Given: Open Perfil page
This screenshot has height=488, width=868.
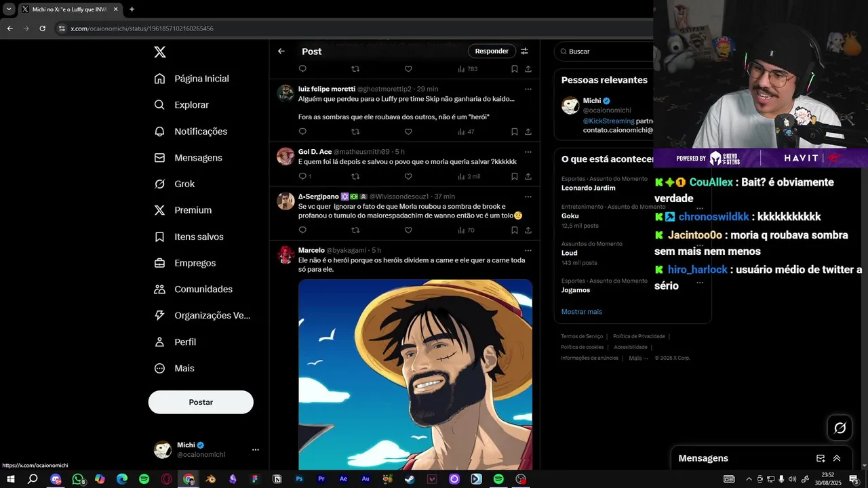Looking at the screenshot, I should (x=175, y=342).
